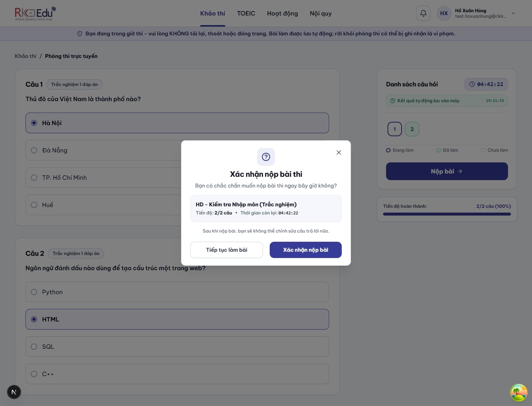Click the question mark icon in dialog

(266, 157)
